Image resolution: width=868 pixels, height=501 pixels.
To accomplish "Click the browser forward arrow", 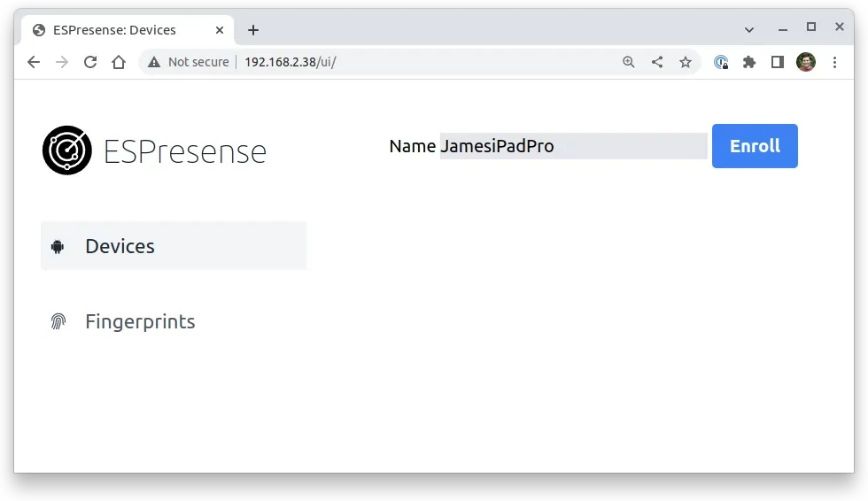I will click(62, 62).
